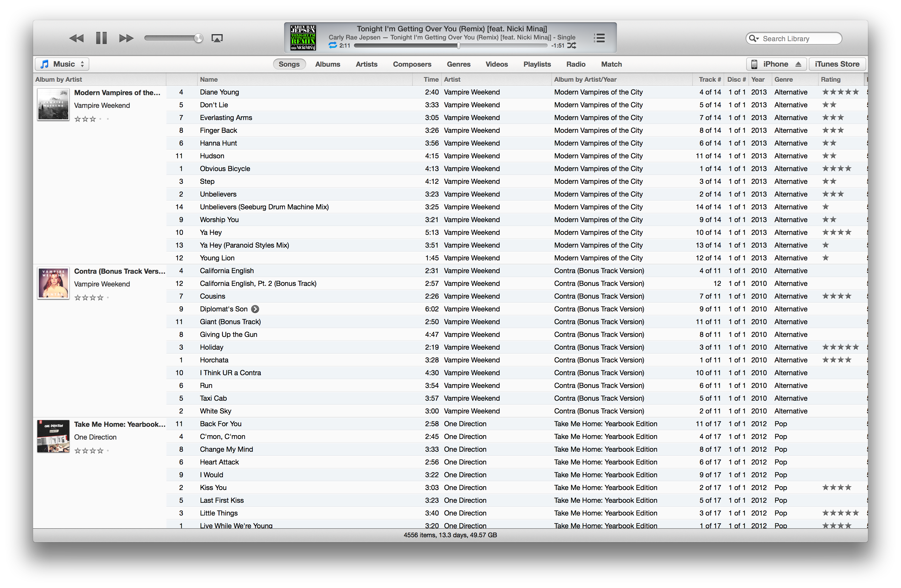Screen dimensions: 901x588
Task: Click in the Search Library field
Action: click(797, 39)
